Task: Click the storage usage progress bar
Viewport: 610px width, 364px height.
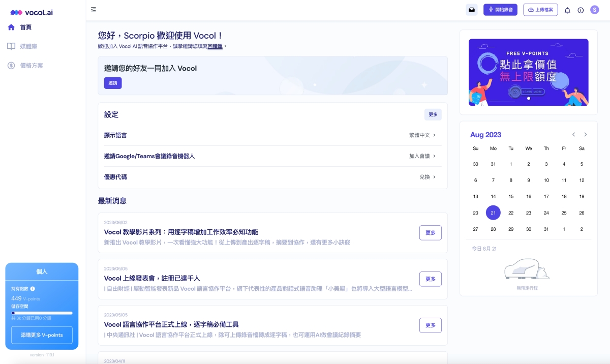Action: (42, 313)
